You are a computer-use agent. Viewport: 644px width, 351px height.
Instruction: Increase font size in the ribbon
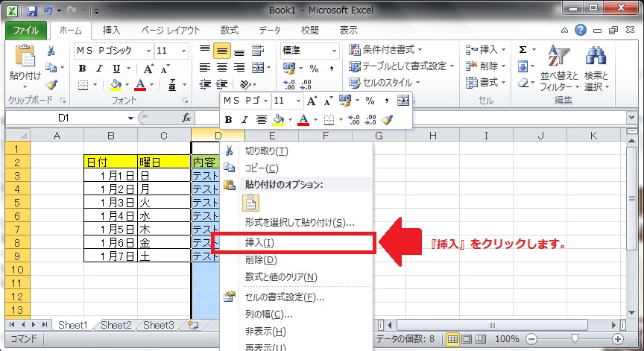(148, 69)
